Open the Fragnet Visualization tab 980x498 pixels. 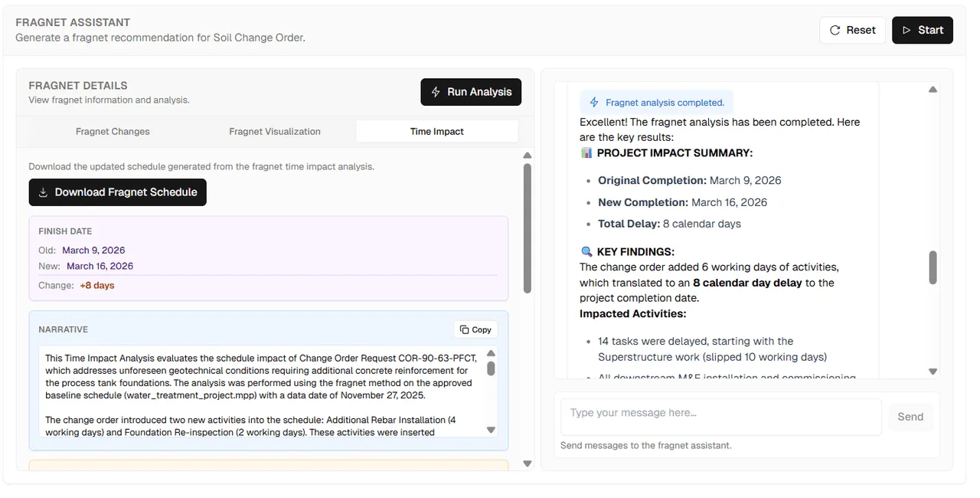[x=275, y=131]
